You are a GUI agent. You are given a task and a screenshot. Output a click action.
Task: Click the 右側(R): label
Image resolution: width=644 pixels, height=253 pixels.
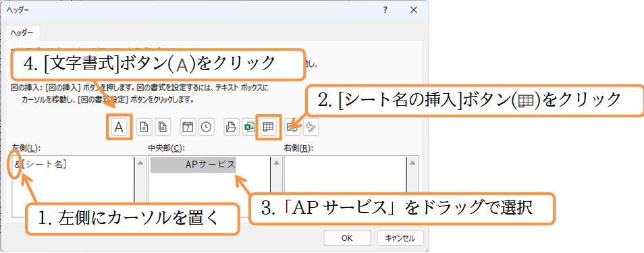point(298,148)
